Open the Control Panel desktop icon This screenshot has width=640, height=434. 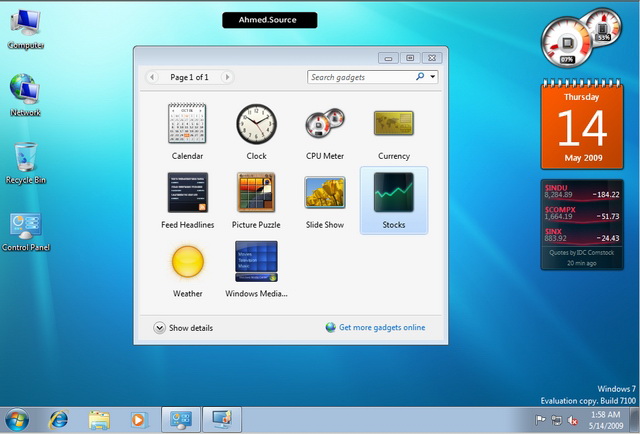point(25,231)
